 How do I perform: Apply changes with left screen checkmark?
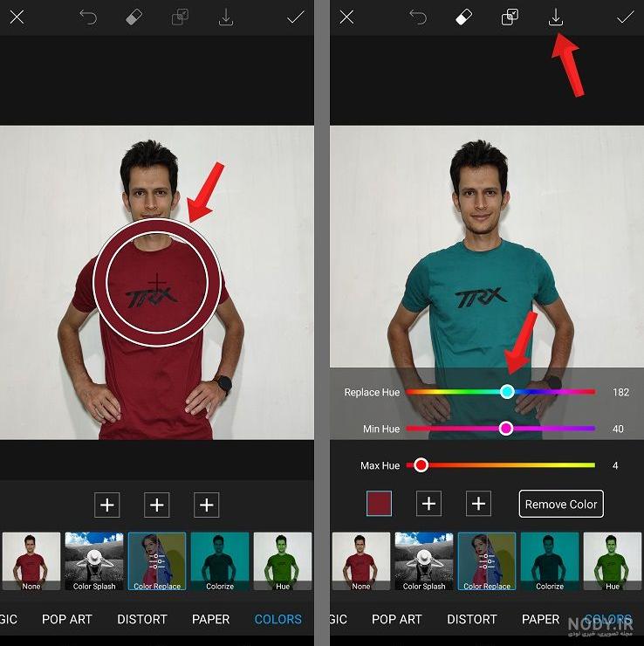click(x=296, y=17)
